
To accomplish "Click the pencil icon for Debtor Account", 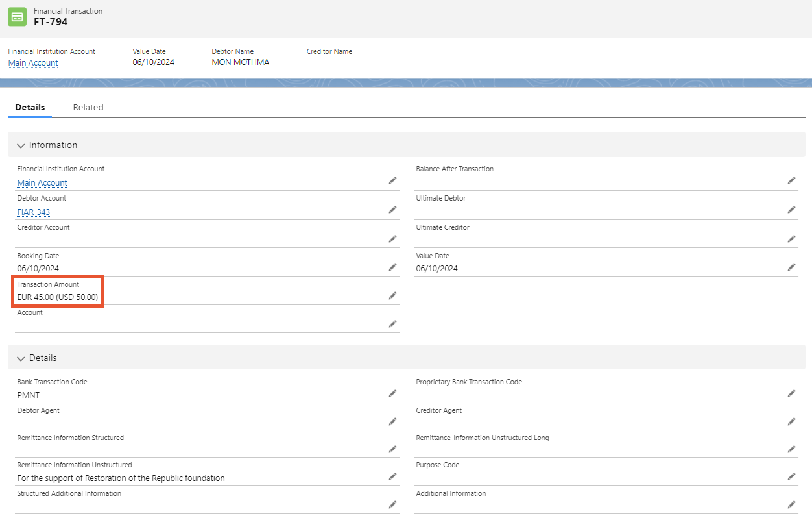I will click(x=392, y=210).
